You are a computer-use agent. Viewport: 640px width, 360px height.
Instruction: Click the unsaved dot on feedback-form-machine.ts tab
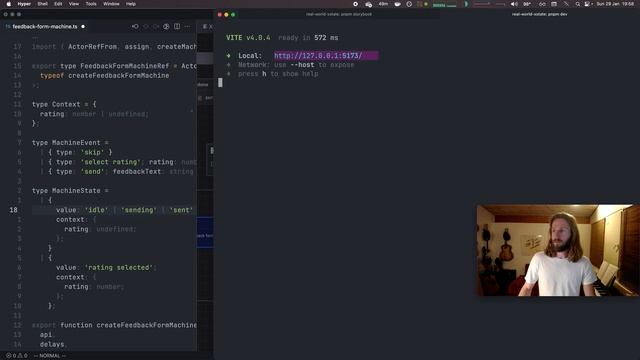pos(83,27)
